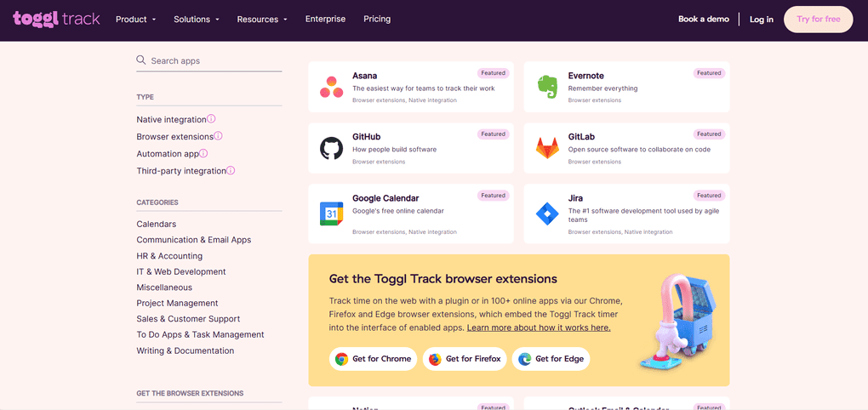Open the Enterprise page
The width and height of the screenshot is (868, 410).
tap(325, 19)
